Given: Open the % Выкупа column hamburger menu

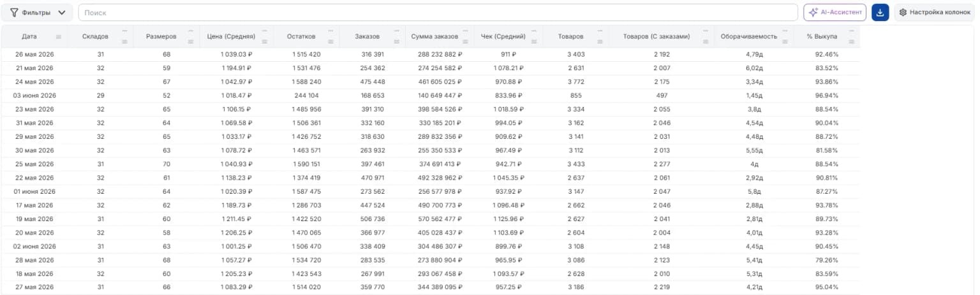Looking at the screenshot, I should coord(852,42).
